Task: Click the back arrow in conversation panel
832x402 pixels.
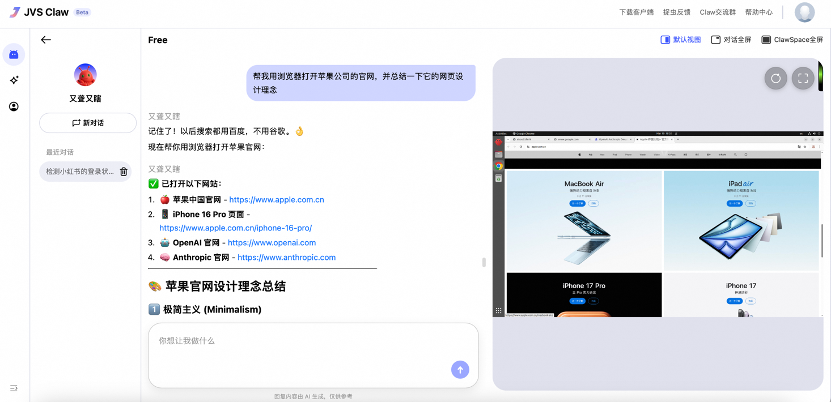Action: [46, 40]
